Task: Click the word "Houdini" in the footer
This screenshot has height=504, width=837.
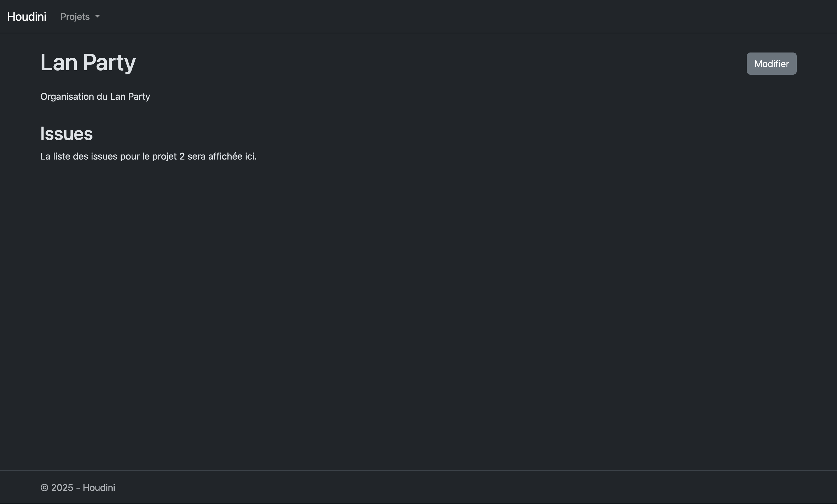Action: click(99, 488)
